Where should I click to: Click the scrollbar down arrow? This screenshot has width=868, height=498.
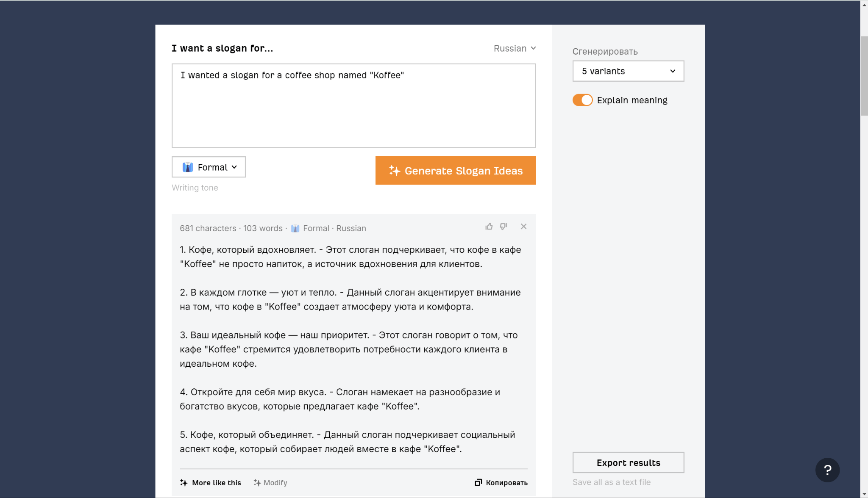pos(864,494)
